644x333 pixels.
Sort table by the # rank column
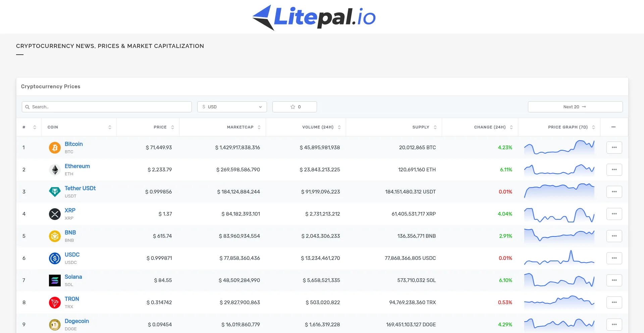pyautogui.click(x=29, y=127)
